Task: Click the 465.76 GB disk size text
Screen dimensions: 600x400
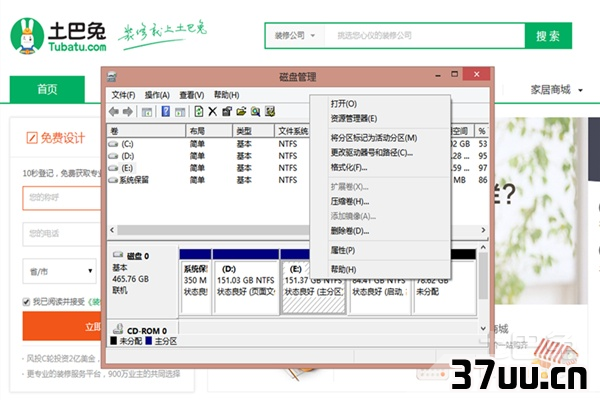Action: [x=130, y=279]
